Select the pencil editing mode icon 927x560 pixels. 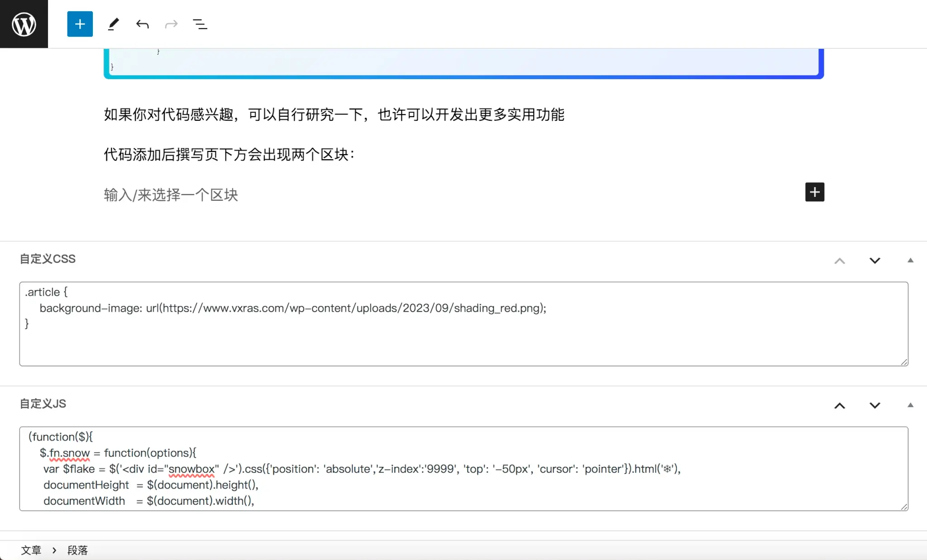pos(113,24)
